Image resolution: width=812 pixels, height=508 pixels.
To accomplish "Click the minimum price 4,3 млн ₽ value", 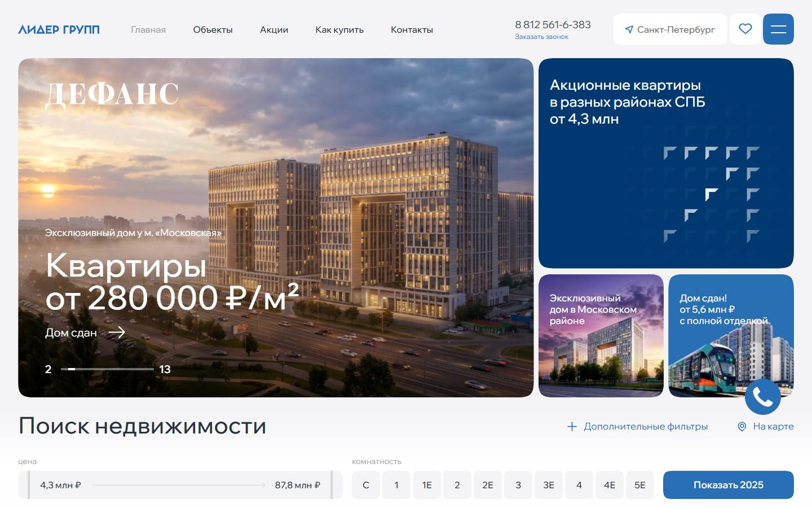I will point(60,485).
